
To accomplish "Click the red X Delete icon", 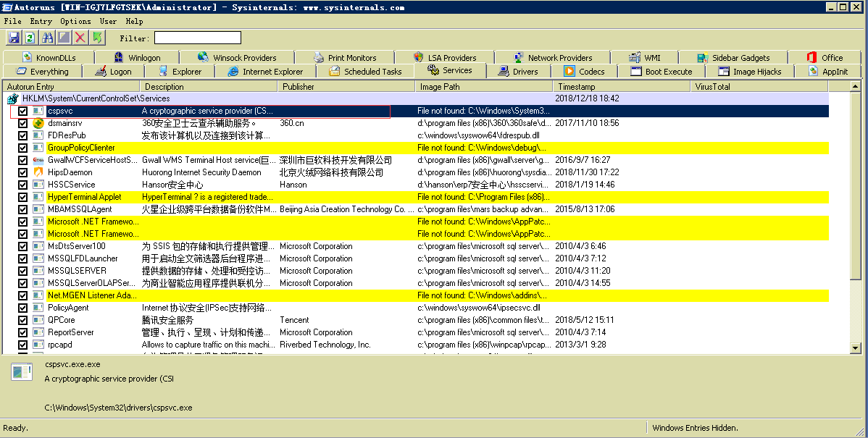I will tap(80, 38).
